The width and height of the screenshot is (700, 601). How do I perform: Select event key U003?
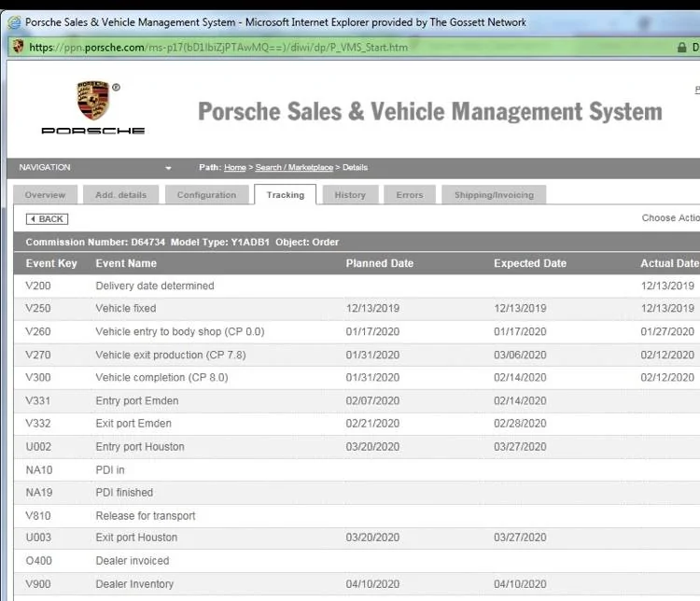tap(38, 538)
